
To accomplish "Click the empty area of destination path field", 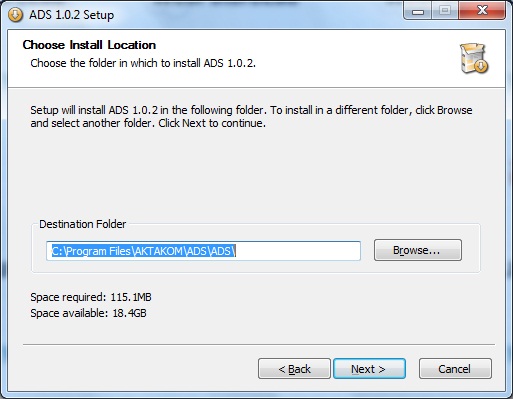I will [x=298, y=251].
